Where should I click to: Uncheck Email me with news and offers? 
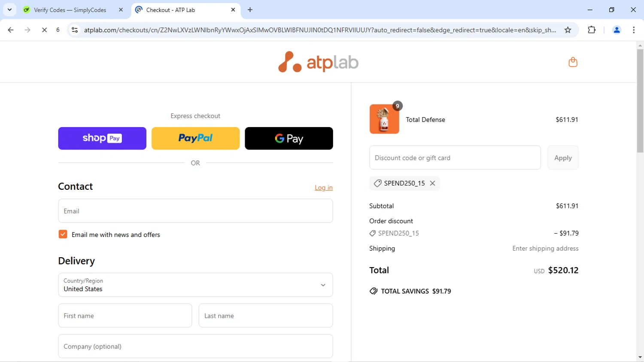click(63, 234)
